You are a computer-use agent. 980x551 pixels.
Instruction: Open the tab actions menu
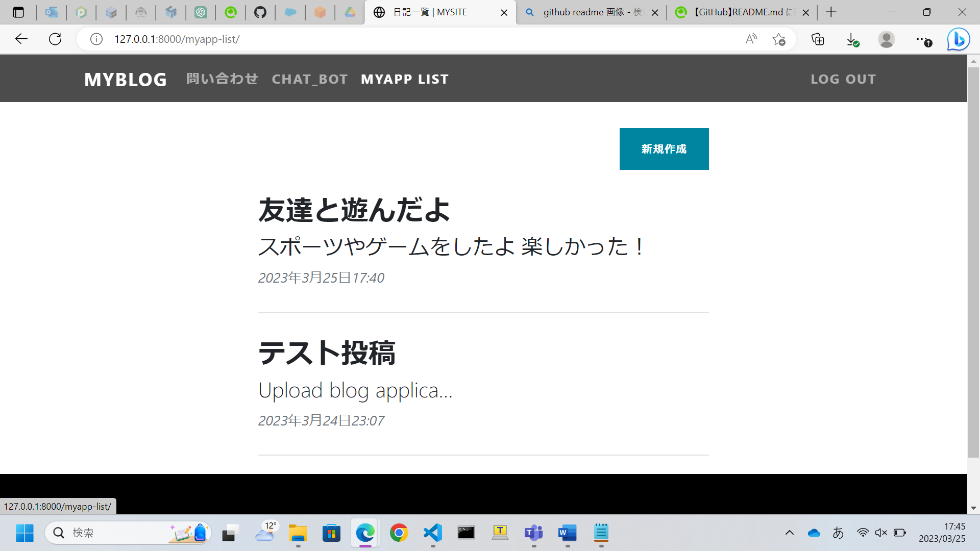click(x=19, y=12)
